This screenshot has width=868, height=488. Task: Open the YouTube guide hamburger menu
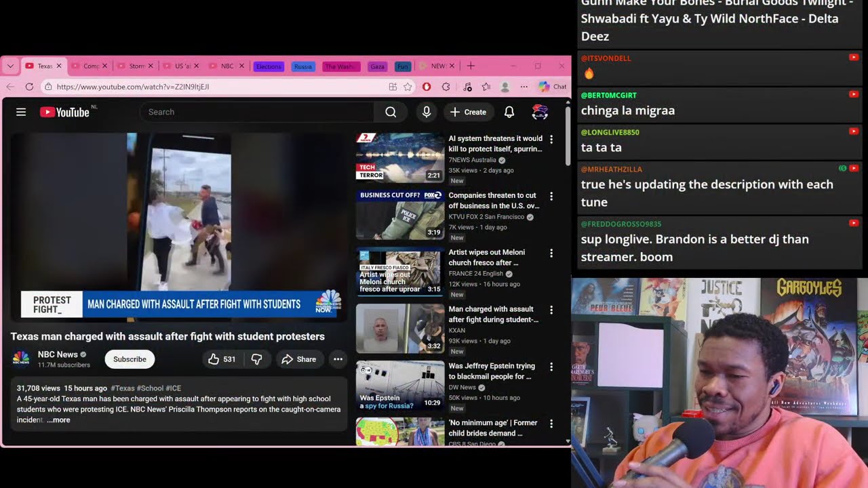click(21, 112)
